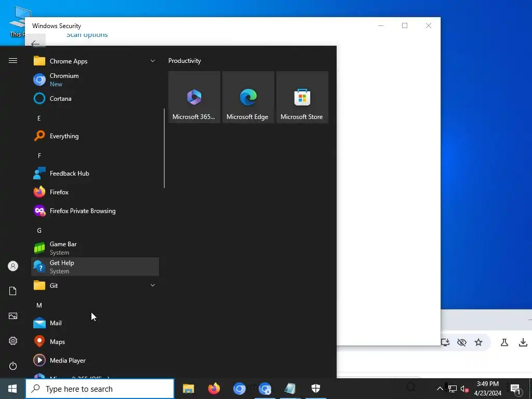Image resolution: width=532 pixels, height=399 pixels.
Task: Click the Microsoft 365 tile
Action: [194, 97]
